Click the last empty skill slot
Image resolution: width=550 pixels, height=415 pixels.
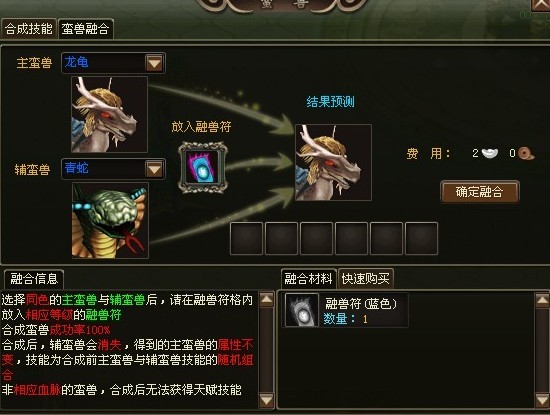pyautogui.click(x=421, y=238)
